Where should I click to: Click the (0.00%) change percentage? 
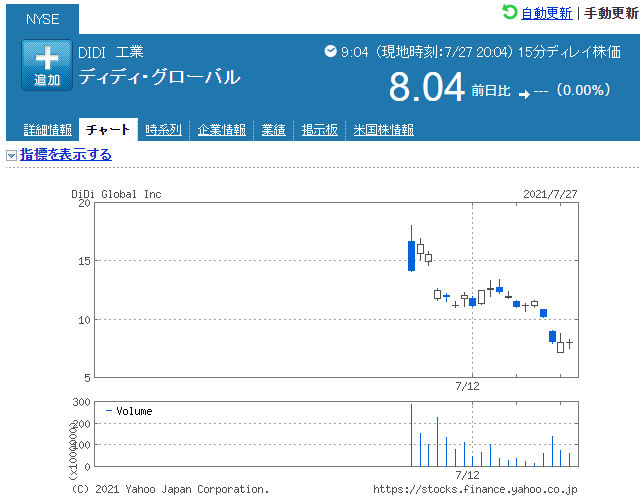[583, 90]
